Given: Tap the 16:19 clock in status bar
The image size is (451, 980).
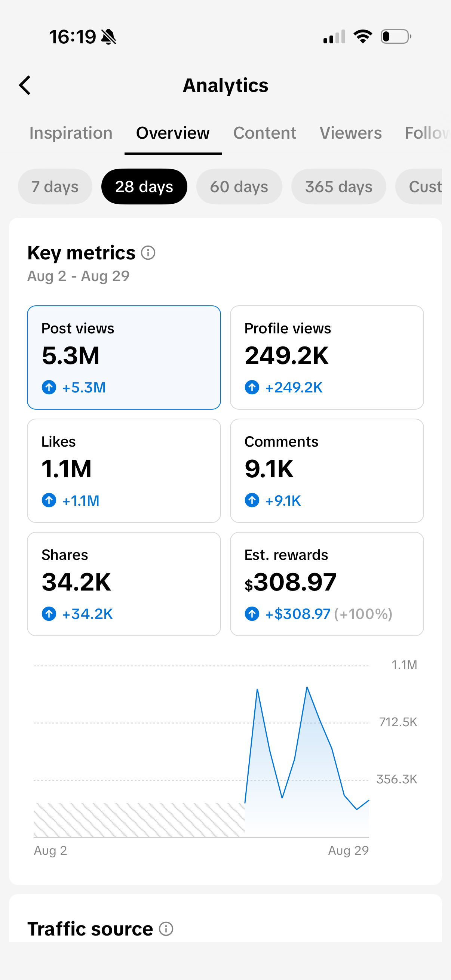Looking at the screenshot, I should pyautogui.click(x=72, y=37).
